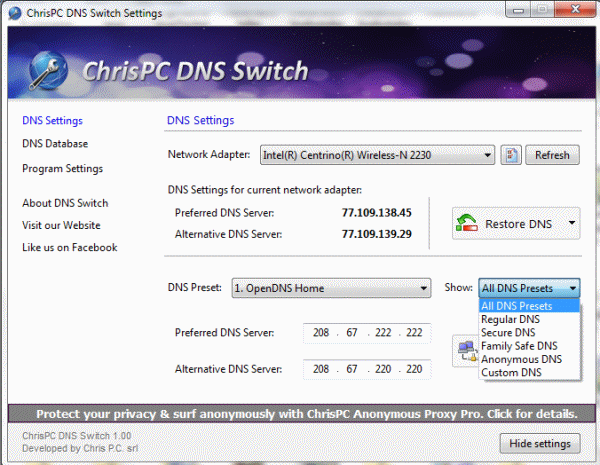Pick Anonymous DNS from the list
The height and width of the screenshot is (465, 600).
tap(529, 359)
